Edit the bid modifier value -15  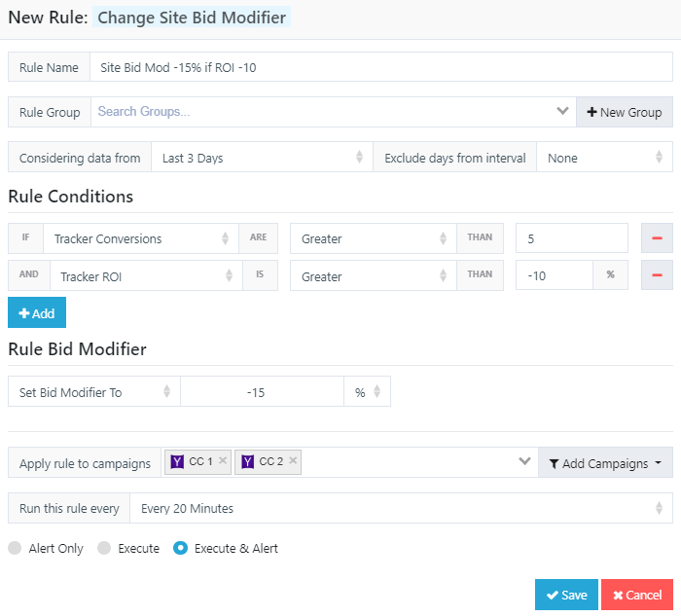point(262,391)
